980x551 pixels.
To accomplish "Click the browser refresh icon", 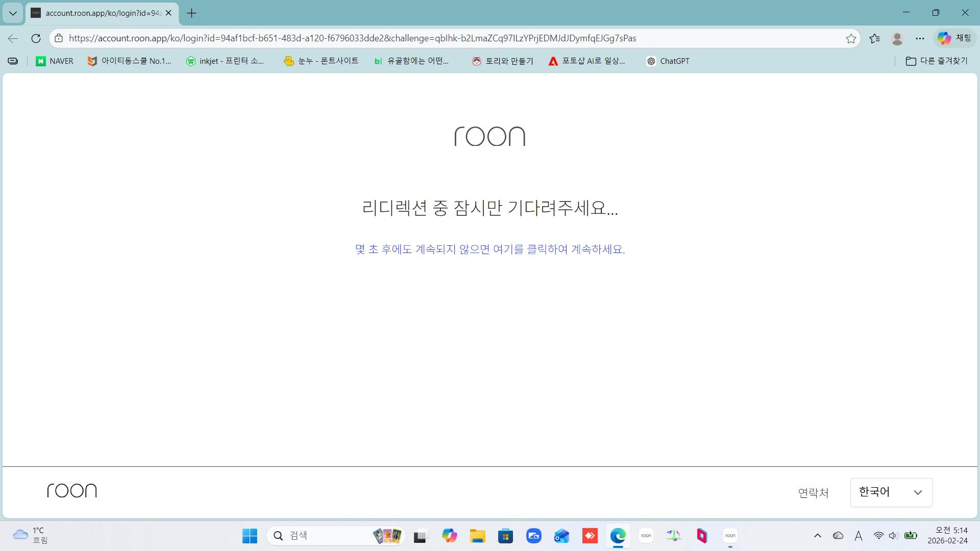I will tap(36, 38).
